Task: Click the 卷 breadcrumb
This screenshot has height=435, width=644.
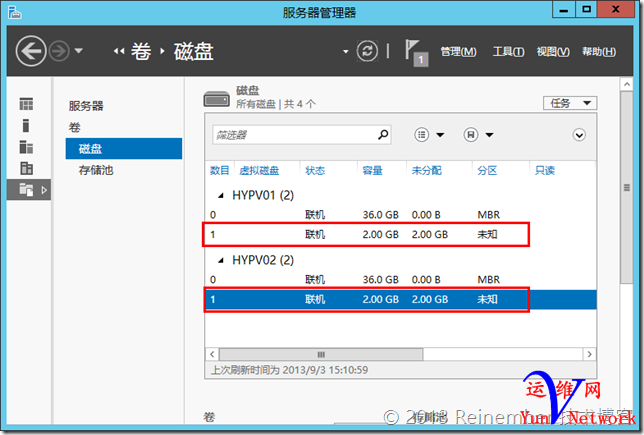Action: coord(141,51)
